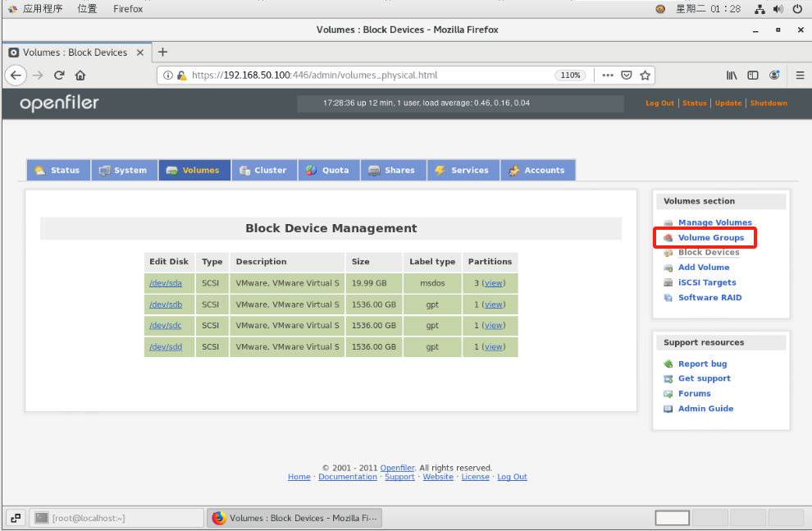This screenshot has width=812, height=531.
Task: Switch to the root@localhost terminal taskbar item
Action: pyautogui.click(x=116, y=518)
